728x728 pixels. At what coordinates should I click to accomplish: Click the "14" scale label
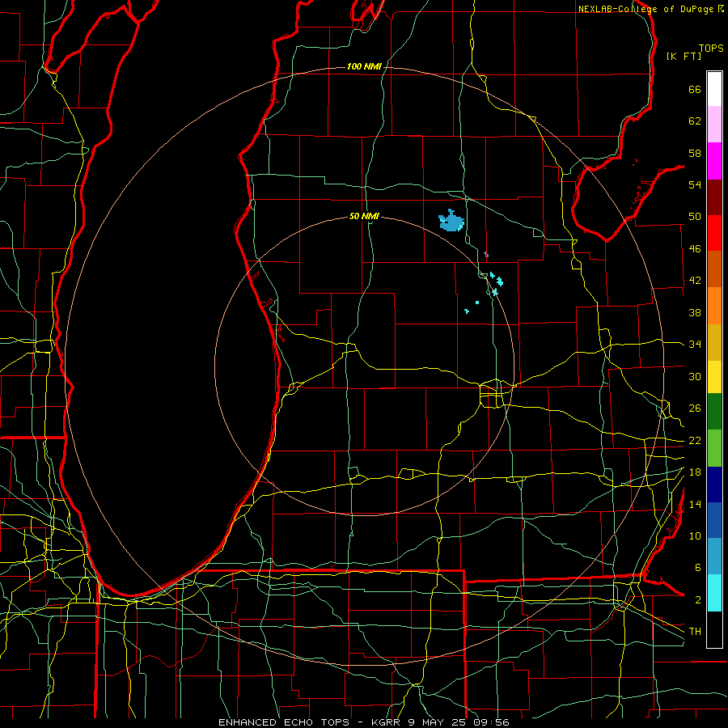pyautogui.click(x=695, y=504)
